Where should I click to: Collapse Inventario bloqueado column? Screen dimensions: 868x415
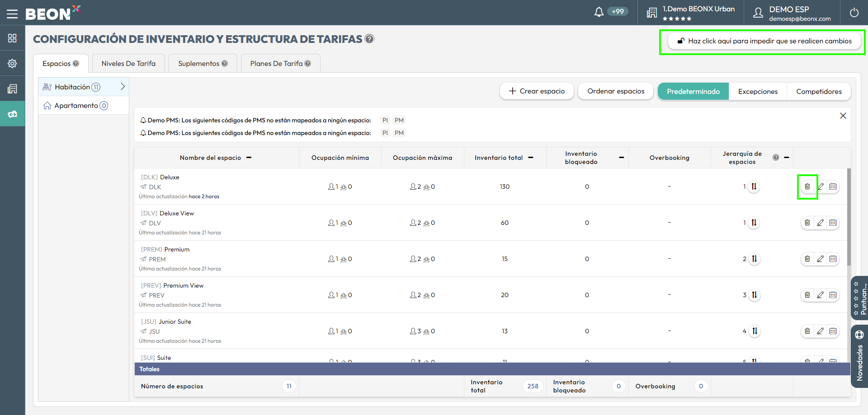tap(622, 158)
